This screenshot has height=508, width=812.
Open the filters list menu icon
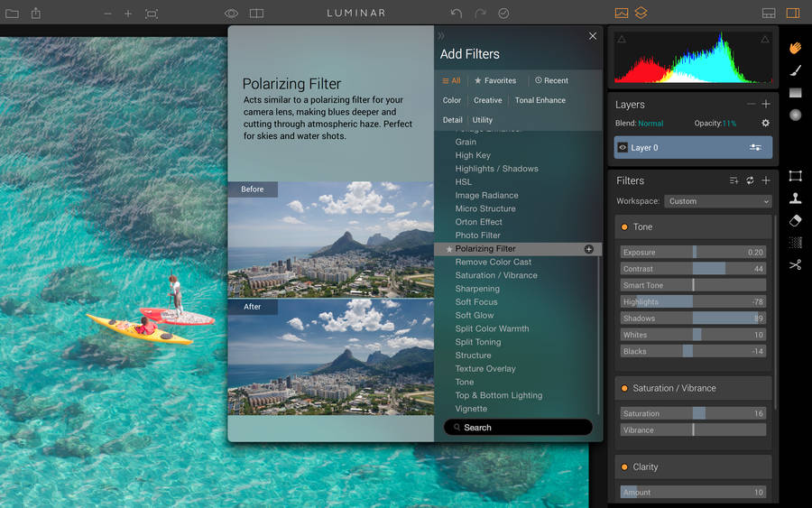point(734,180)
